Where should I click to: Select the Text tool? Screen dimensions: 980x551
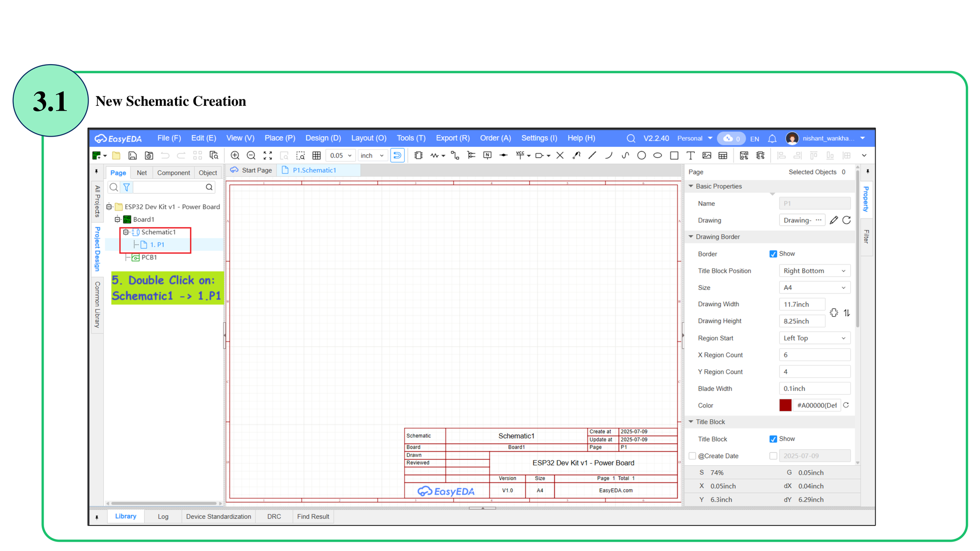point(690,156)
